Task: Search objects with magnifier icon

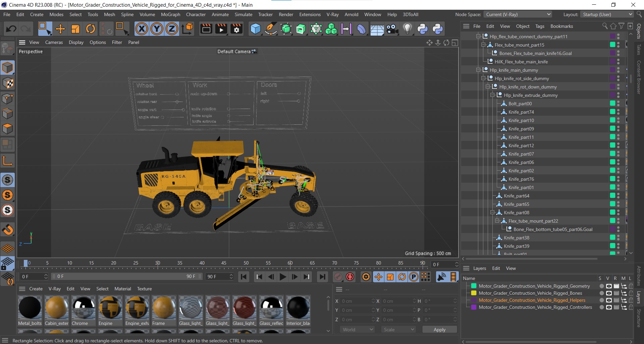Action: (x=605, y=26)
